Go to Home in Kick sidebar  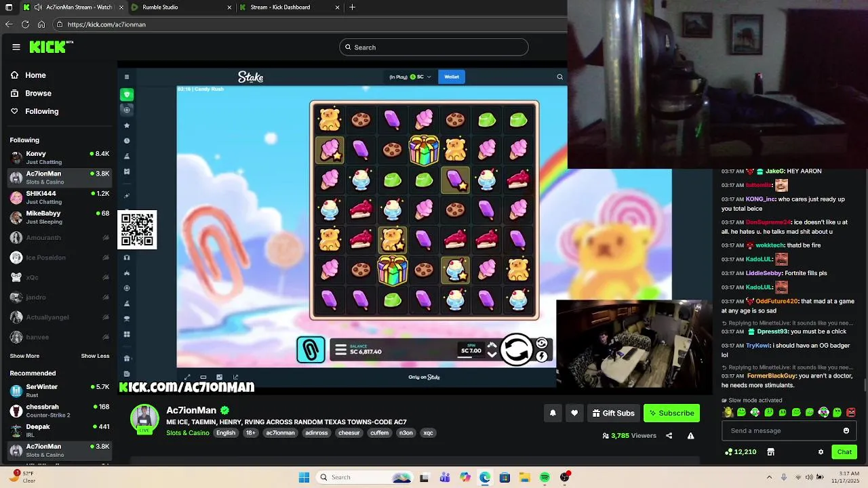tap(35, 75)
